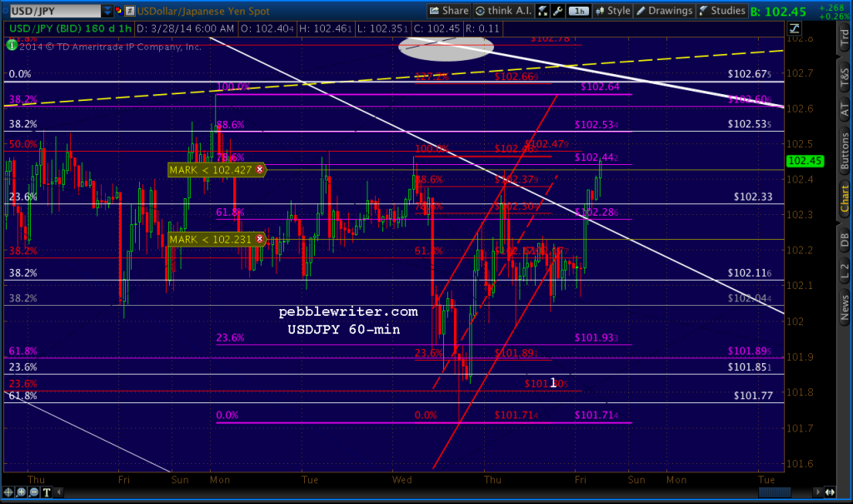Open the think A.I. assistant
Screen dimensions: 853x504
pos(503,11)
